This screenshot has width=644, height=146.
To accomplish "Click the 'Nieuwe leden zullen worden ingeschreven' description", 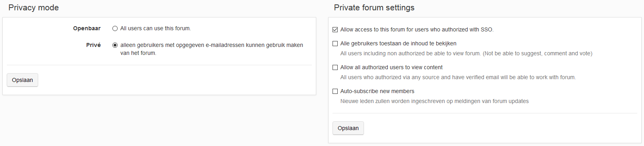I will (x=434, y=101).
